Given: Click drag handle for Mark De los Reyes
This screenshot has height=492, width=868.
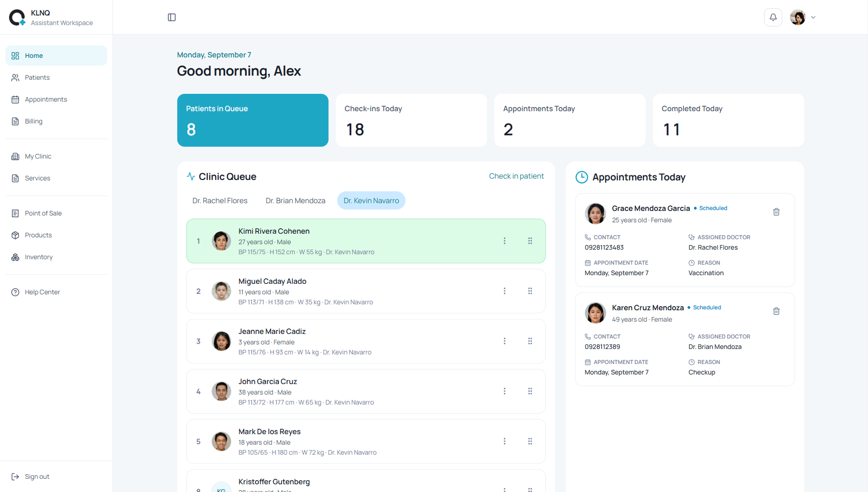Looking at the screenshot, I should [530, 441].
